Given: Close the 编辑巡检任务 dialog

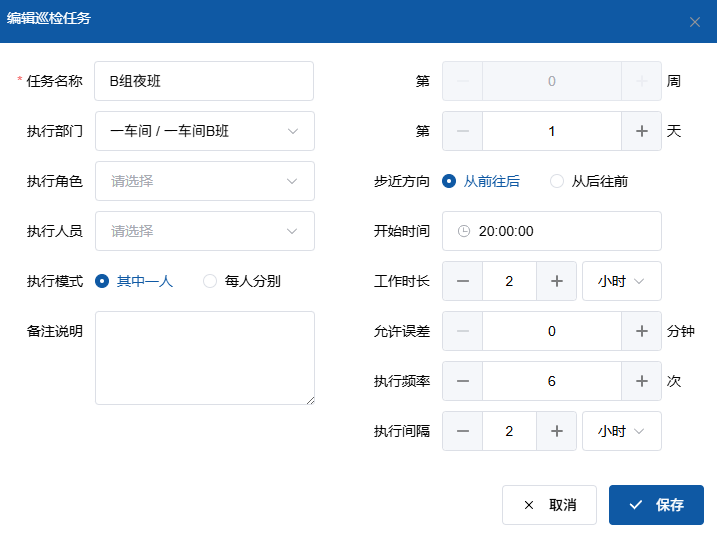Looking at the screenshot, I should [x=695, y=21].
